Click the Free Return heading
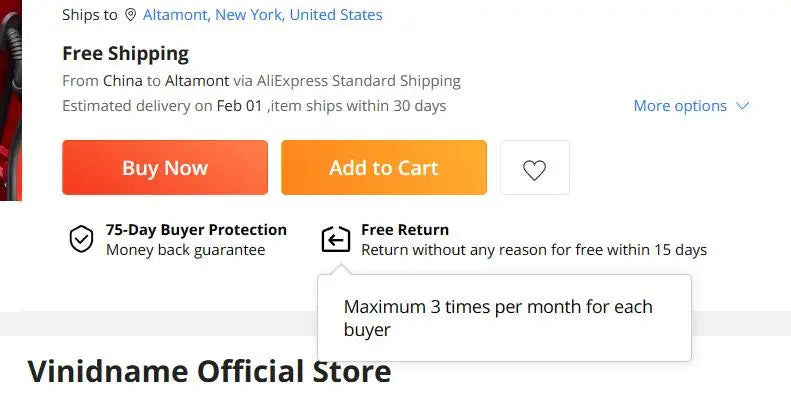Screen dimensions: 791x402 click(x=405, y=230)
